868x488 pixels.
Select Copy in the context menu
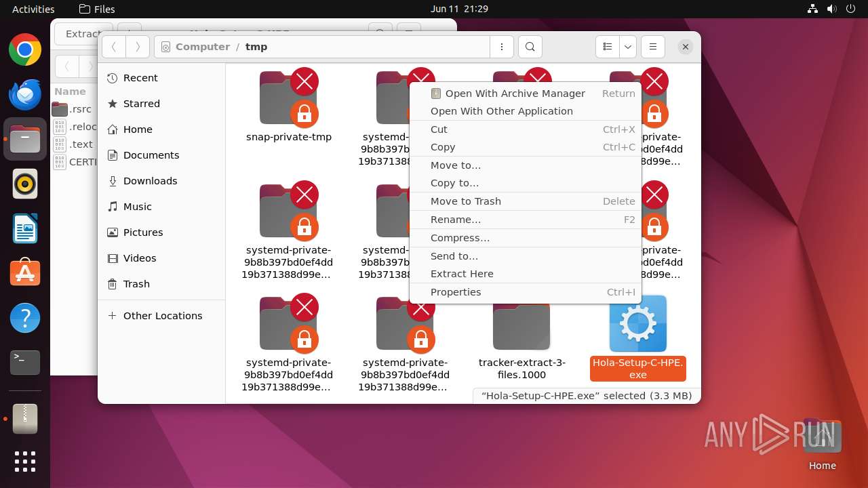[526, 147]
